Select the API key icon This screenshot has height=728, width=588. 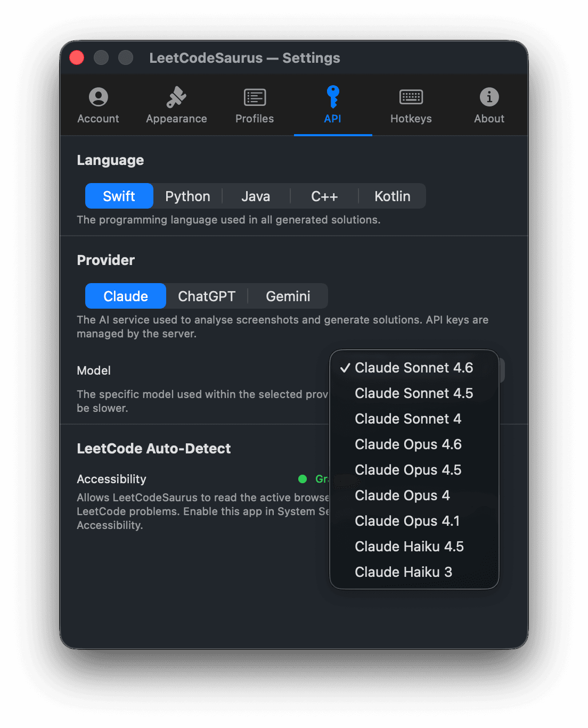pos(333,97)
